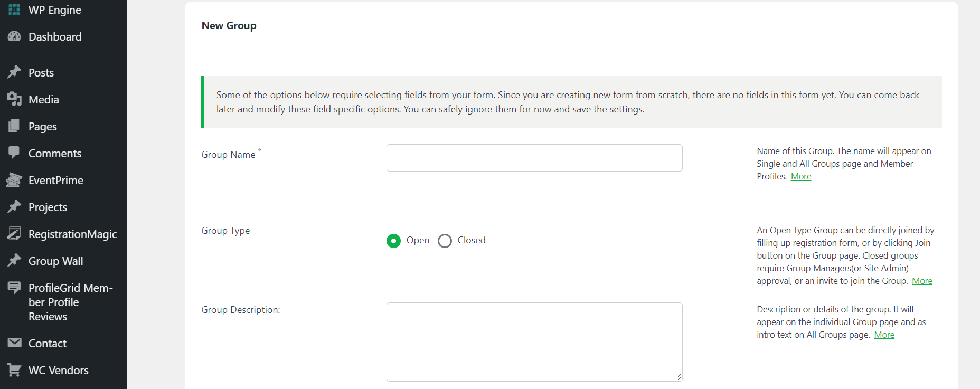This screenshot has width=980, height=389.
Task: Select the Comments speech bubble icon
Action: (x=15, y=153)
